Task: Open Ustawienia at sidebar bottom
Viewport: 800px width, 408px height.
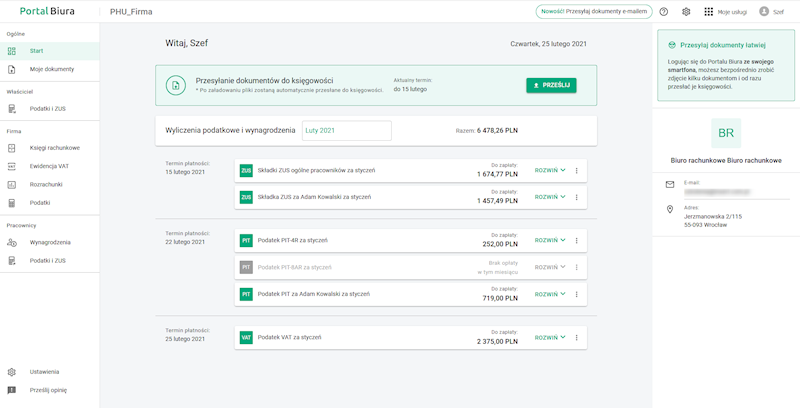Action: (x=49, y=372)
